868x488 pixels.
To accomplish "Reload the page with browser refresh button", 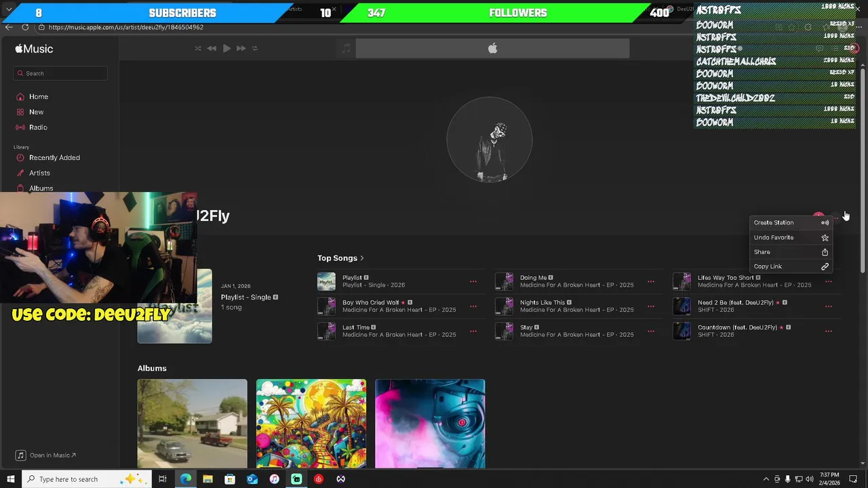I will tap(25, 27).
